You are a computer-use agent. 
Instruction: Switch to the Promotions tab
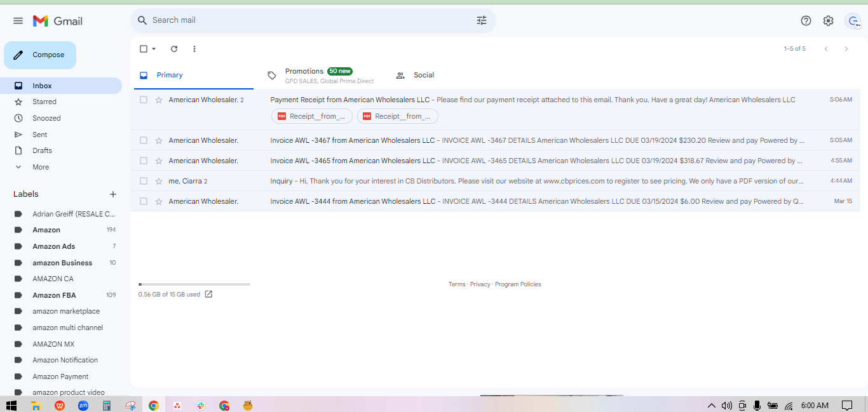[321, 76]
